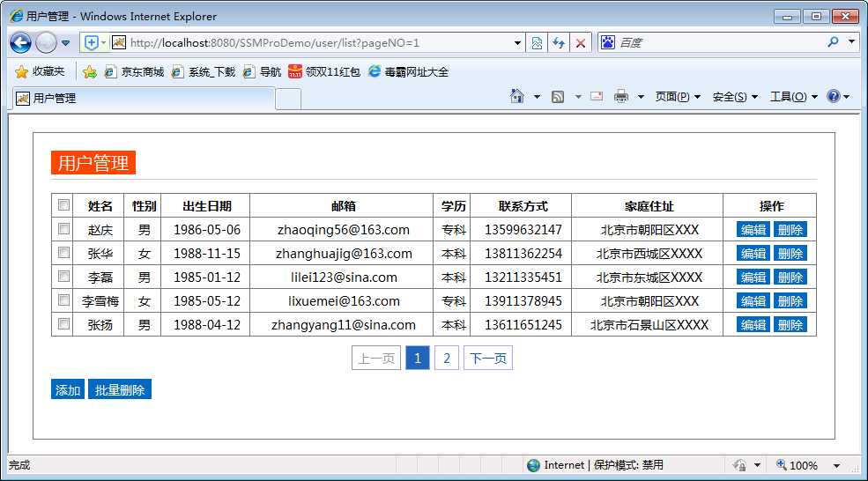The height and width of the screenshot is (481, 868).
Task: Expand the address bar history dropdown
Action: tap(517, 42)
